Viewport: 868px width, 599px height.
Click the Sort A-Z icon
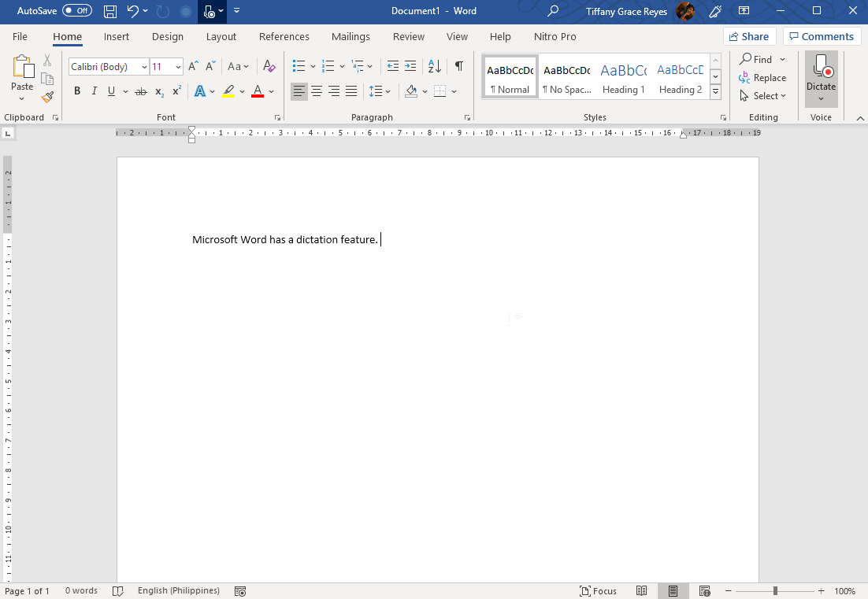(435, 66)
